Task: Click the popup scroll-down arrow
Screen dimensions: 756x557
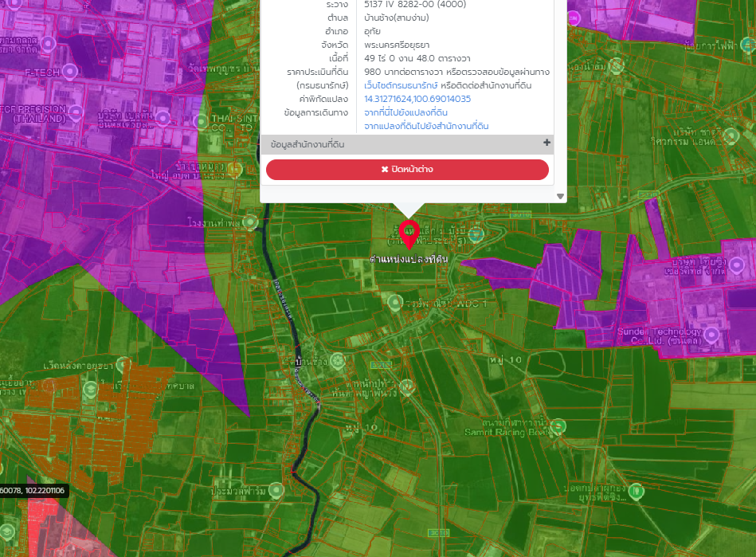Action: [560, 196]
